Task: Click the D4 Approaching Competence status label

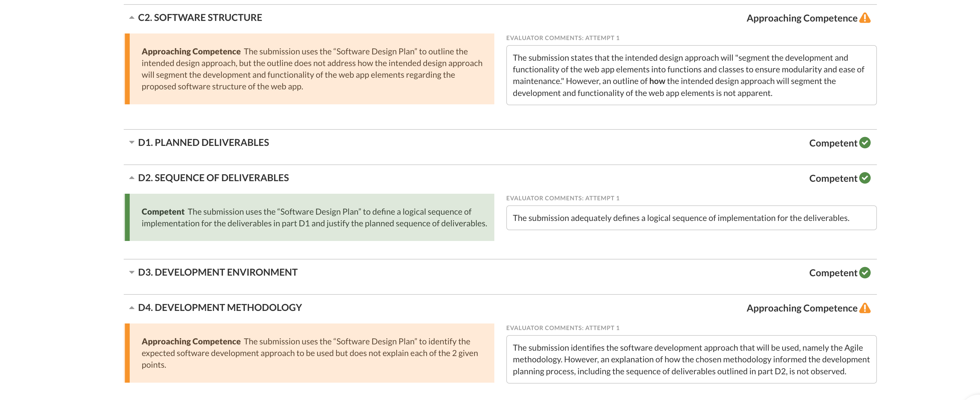Action: [801, 308]
